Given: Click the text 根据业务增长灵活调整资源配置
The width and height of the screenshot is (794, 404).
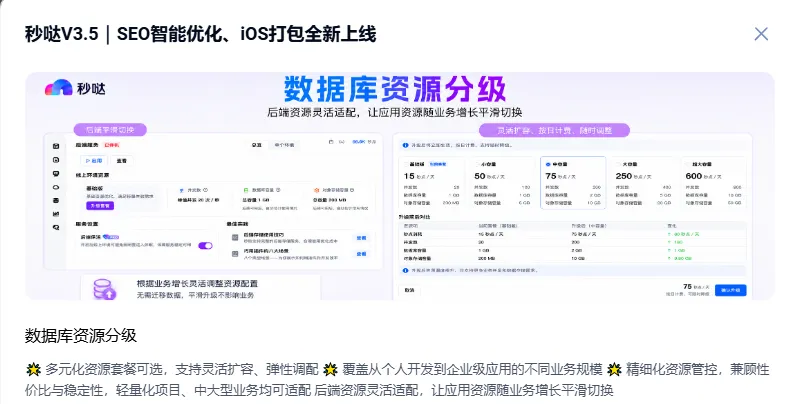Looking at the screenshot, I should 197,284.
